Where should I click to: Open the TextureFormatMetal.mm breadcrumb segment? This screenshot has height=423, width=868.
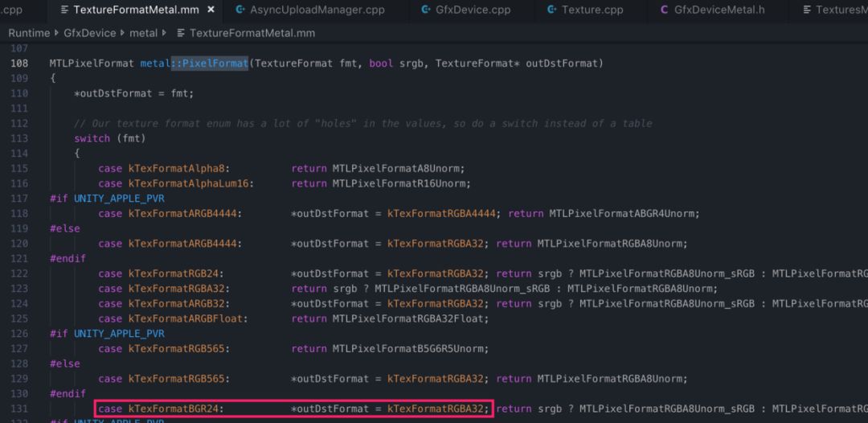[252, 33]
